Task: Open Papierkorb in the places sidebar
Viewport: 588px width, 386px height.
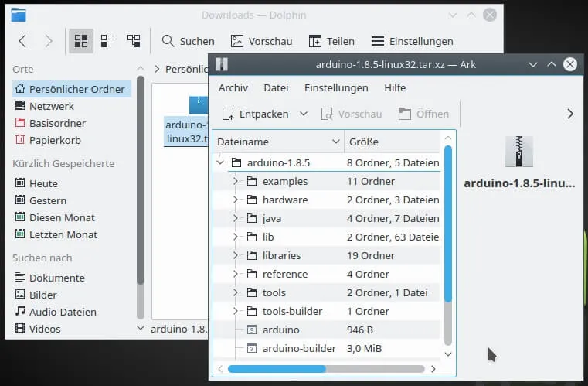Action: 54,140
